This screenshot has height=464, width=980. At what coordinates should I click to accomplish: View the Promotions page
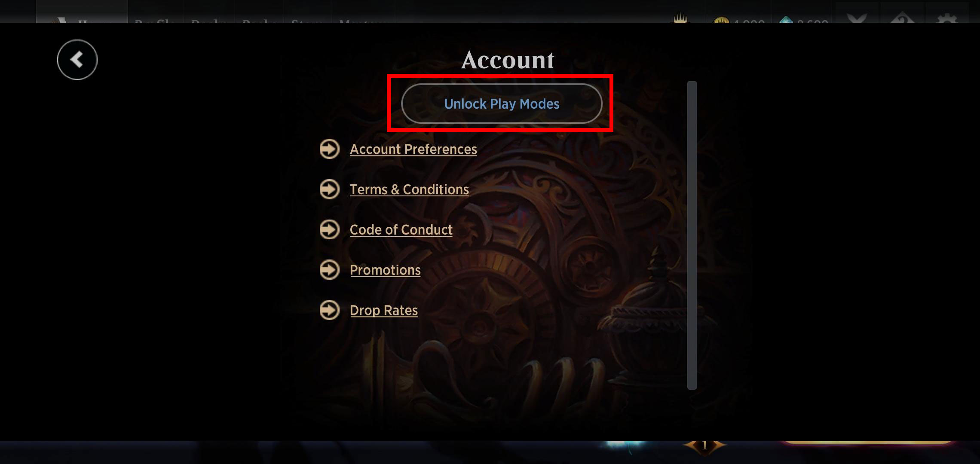point(385,270)
